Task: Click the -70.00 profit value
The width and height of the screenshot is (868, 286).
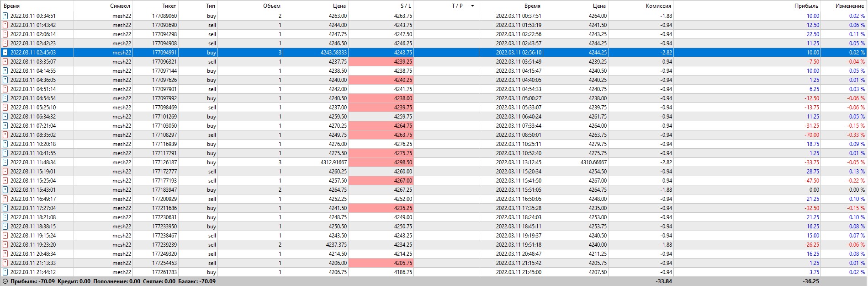Action: 812,135
